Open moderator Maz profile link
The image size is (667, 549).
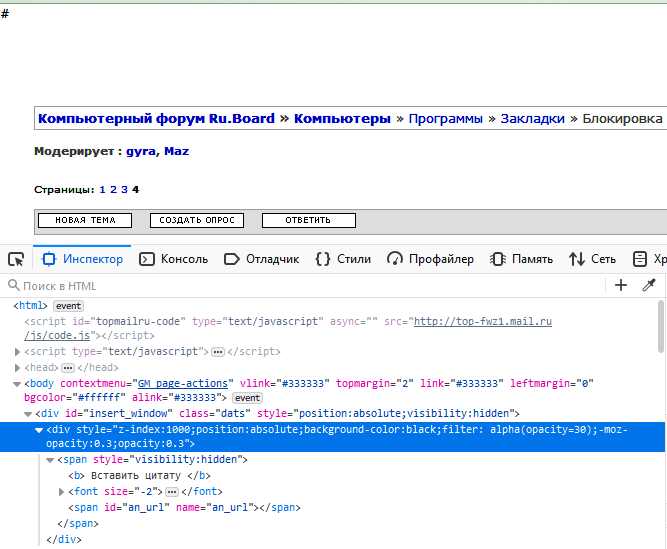tap(177, 151)
